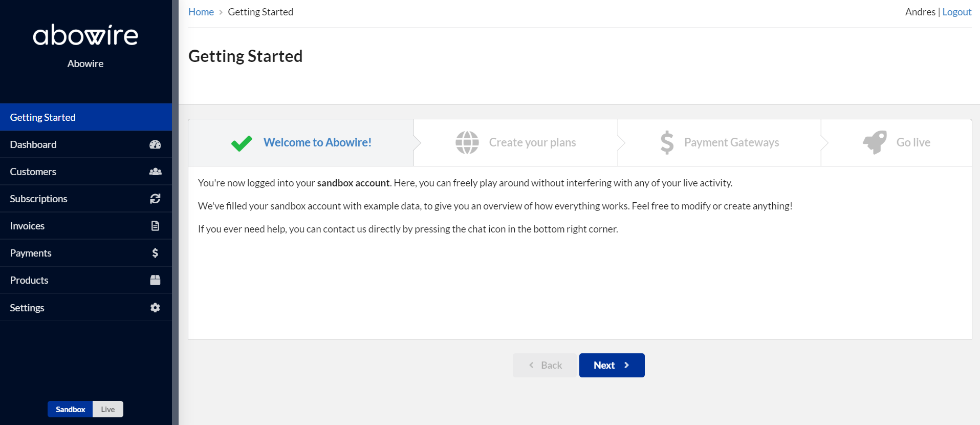The width and height of the screenshot is (980, 425).
Task: Click the globe icon for Create your plans
Action: (467, 142)
